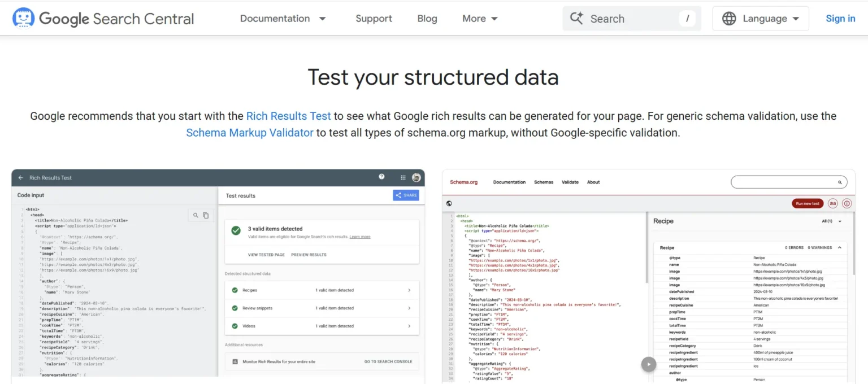Click the globe icon in the Schema Markup Validator
Image resolution: width=868 pixels, height=384 pixels.
click(449, 203)
